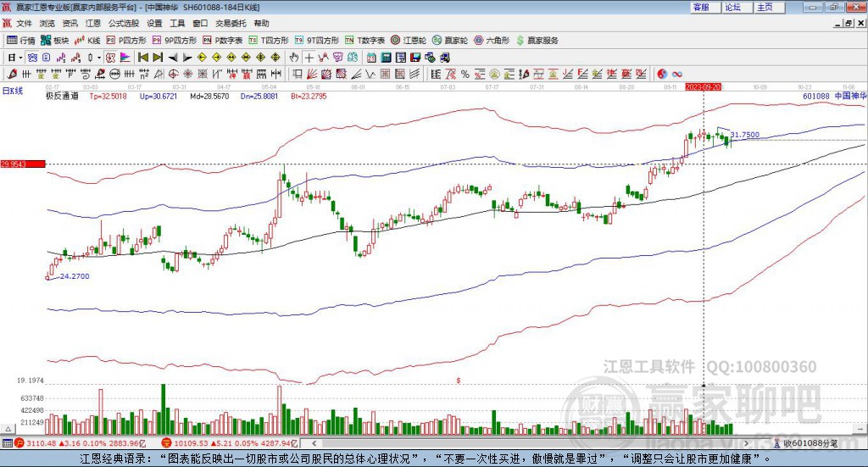Select the rectangle drawing tool
The image size is (868, 467).
[297, 74]
